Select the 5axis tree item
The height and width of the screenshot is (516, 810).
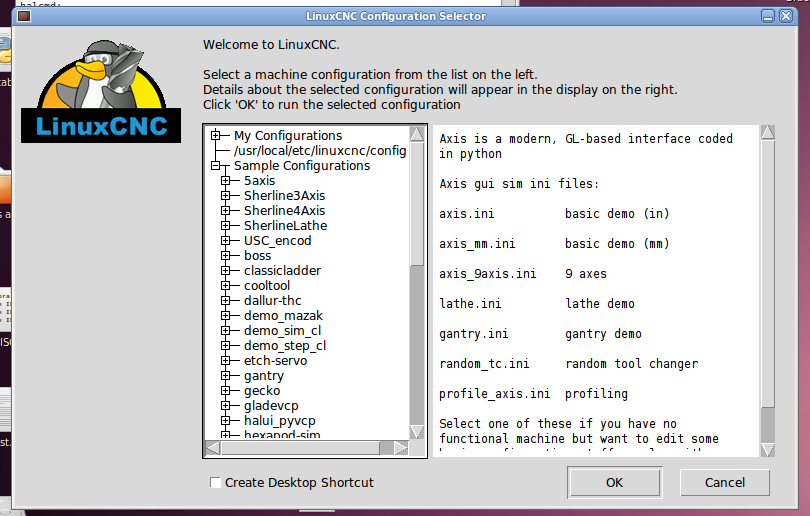tap(259, 181)
